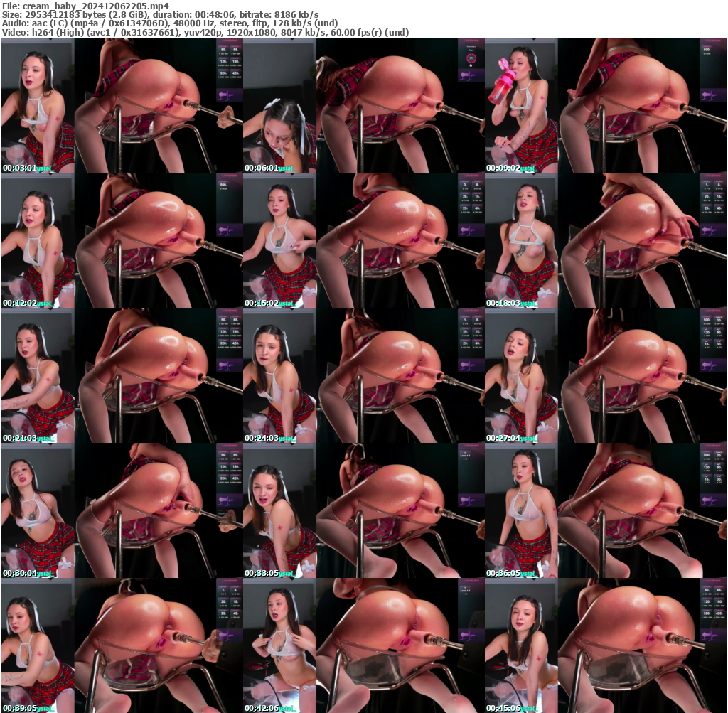Screen dimensions: 728x713
Task: Open the thumbnail with timestamp 00:27:04
Action: tap(605, 375)
